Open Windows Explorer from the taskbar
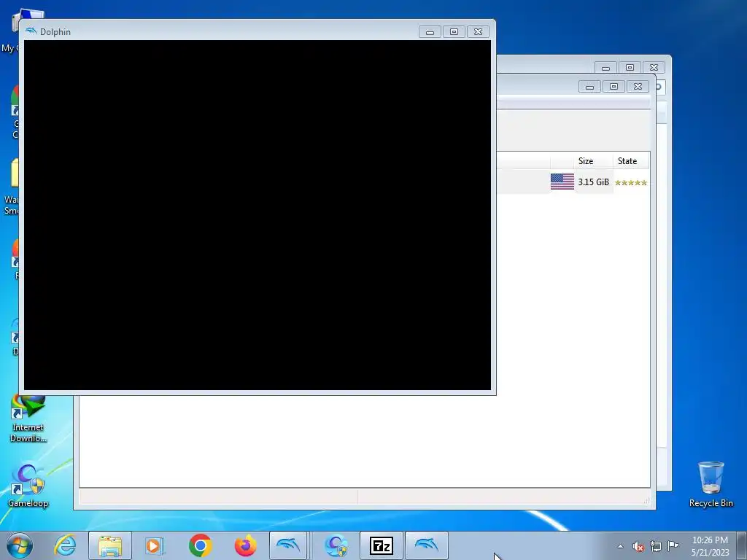The width and height of the screenshot is (747, 560). (110, 545)
